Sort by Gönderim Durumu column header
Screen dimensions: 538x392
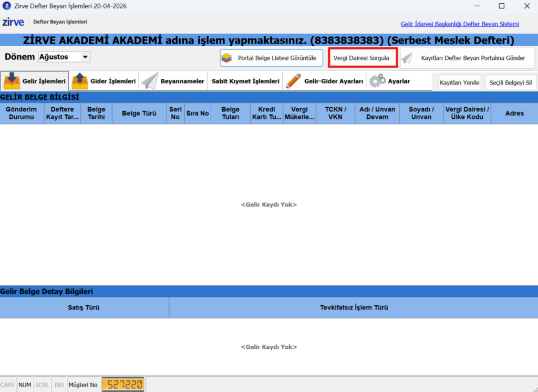[x=22, y=114]
